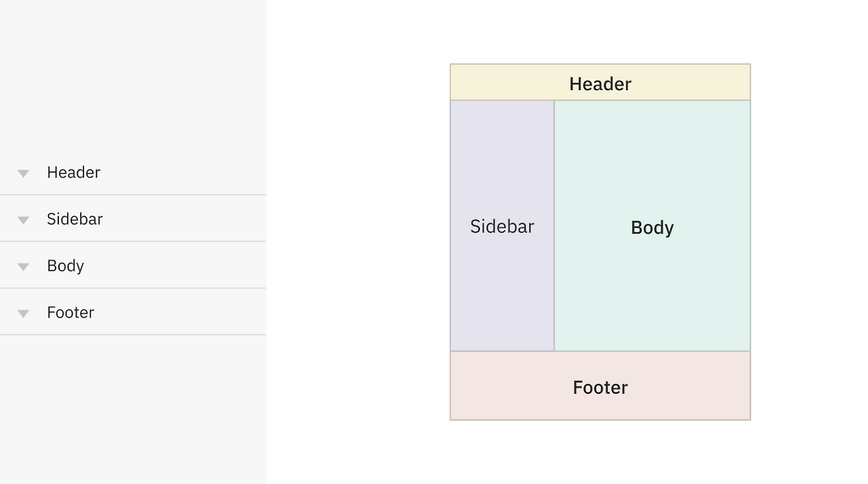The height and width of the screenshot is (484, 868).
Task: Expand the Header section using its triangle
Action: point(23,174)
